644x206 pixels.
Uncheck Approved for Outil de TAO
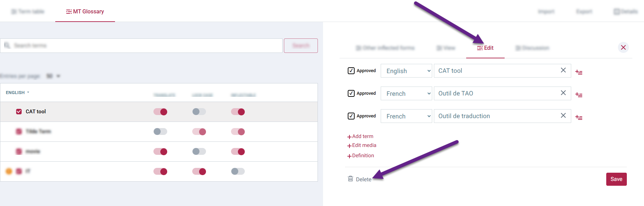tap(351, 93)
